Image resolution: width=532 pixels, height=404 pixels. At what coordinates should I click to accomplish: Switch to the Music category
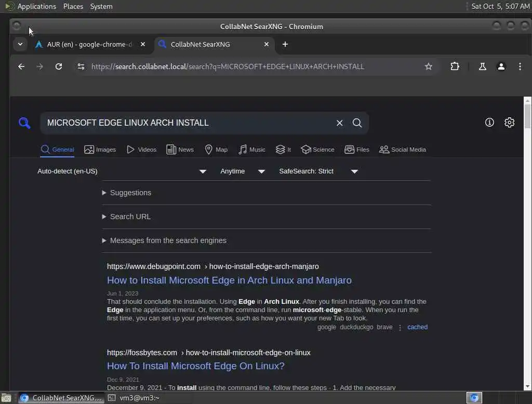[x=252, y=150]
